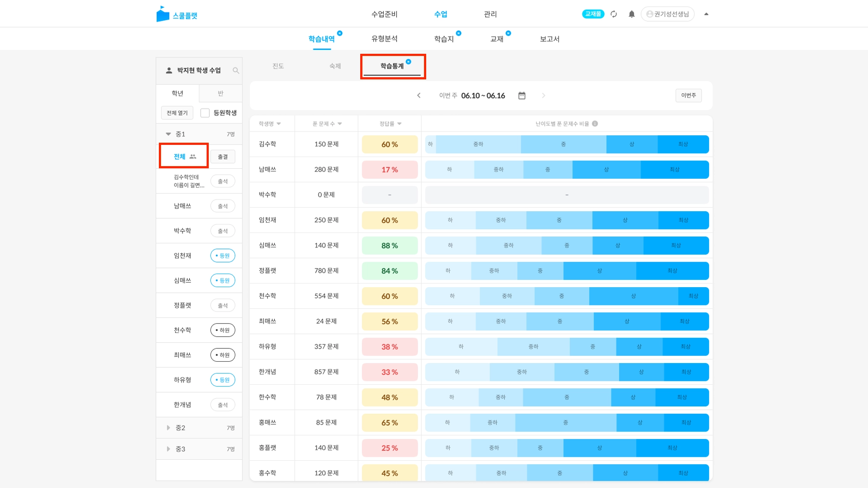
Task: Open the calendar date picker icon
Action: coord(522,95)
